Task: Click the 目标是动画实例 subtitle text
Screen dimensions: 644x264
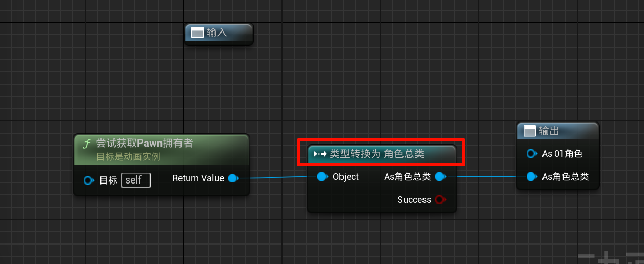Action: click(x=128, y=157)
